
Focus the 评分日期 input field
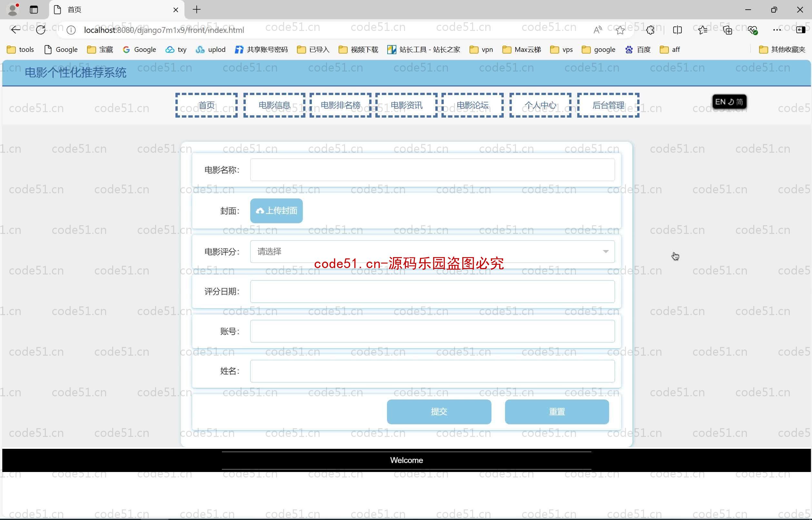click(x=432, y=291)
